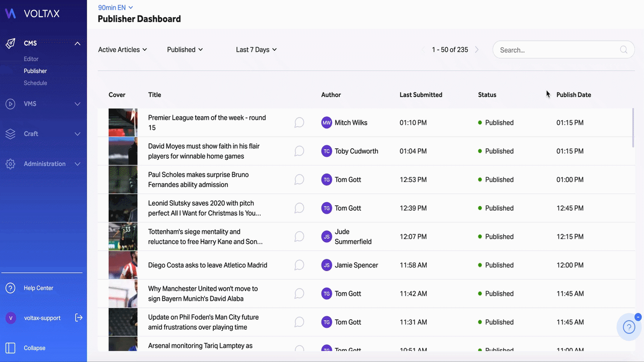Click the logout icon next to voltax-support
The image size is (644, 362).
78,318
